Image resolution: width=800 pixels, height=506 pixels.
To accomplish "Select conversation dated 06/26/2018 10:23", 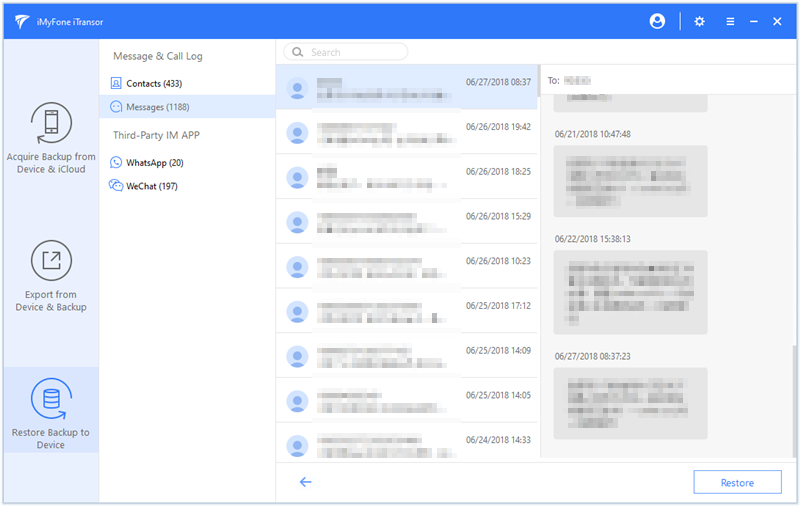I will coord(407,266).
